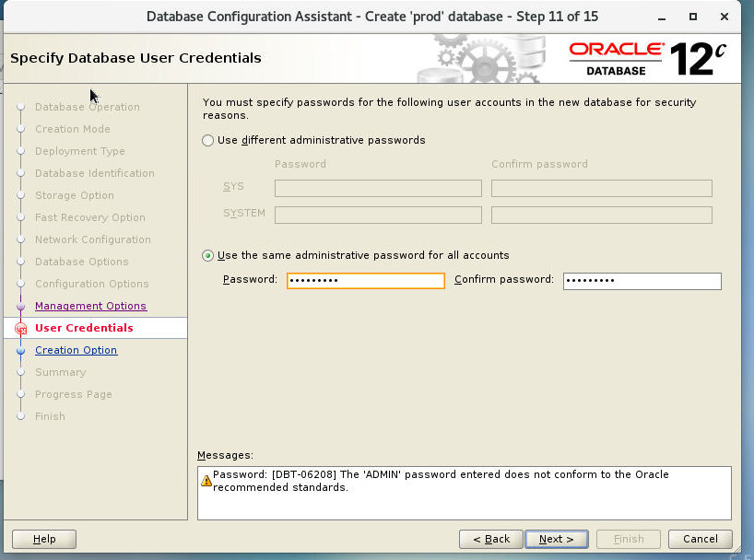Click the Network Configuration step label
Image resolution: width=754 pixels, height=560 pixels.
click(93, 239)
